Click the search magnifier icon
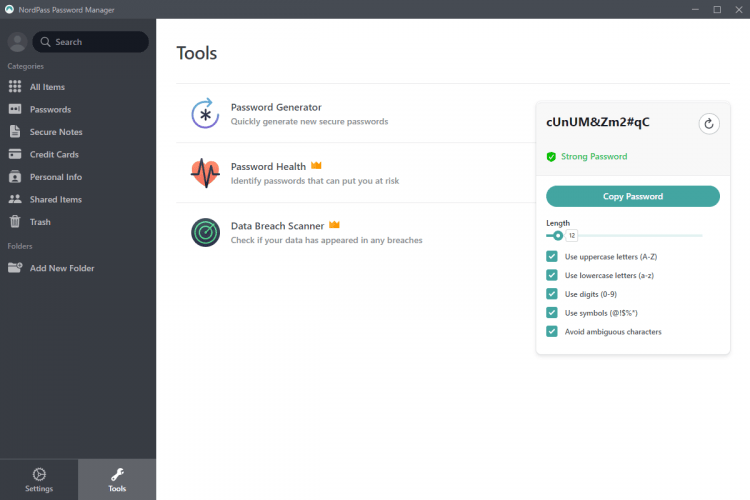Image resolution: width=750 pixels, height=500 pixels. pyautogui.click(x=45, y=42)
